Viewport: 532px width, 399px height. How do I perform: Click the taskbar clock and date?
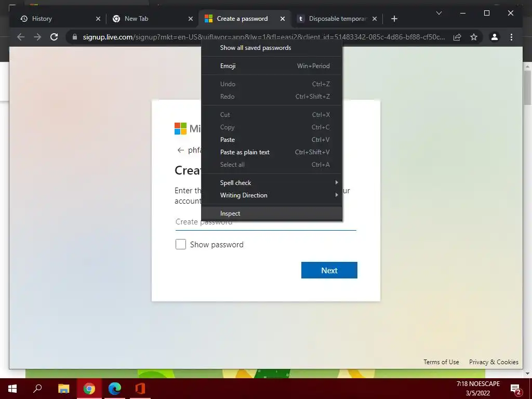478,389
